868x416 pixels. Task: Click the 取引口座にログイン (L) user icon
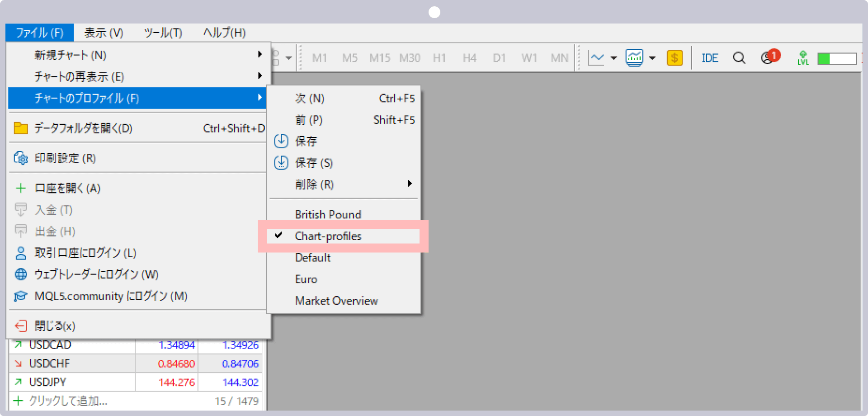click(21, 253)
